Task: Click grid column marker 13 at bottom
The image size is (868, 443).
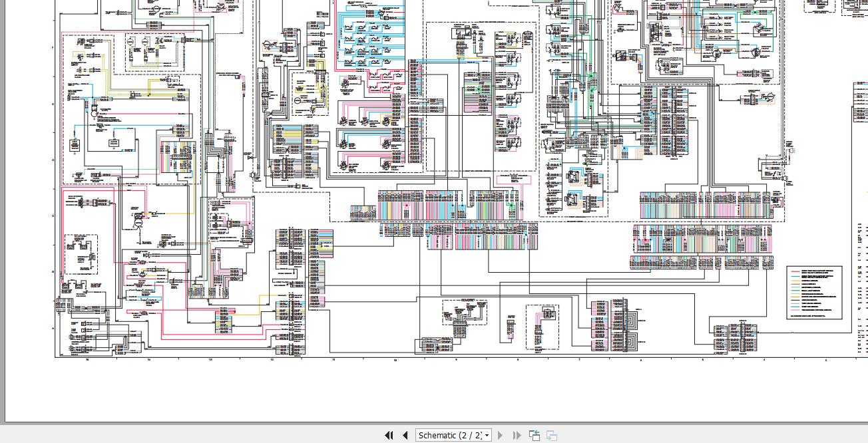Action: pos(210,360)
